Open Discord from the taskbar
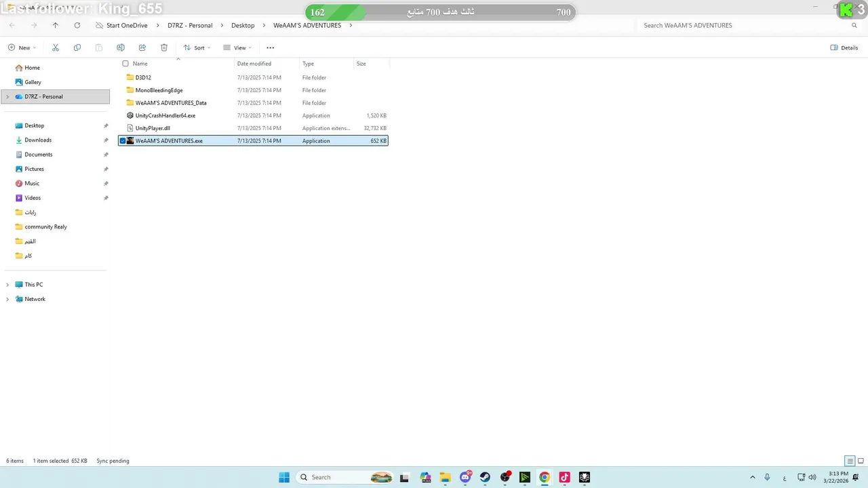Viewport: 868px width, 488px height. tap(466, 477)
